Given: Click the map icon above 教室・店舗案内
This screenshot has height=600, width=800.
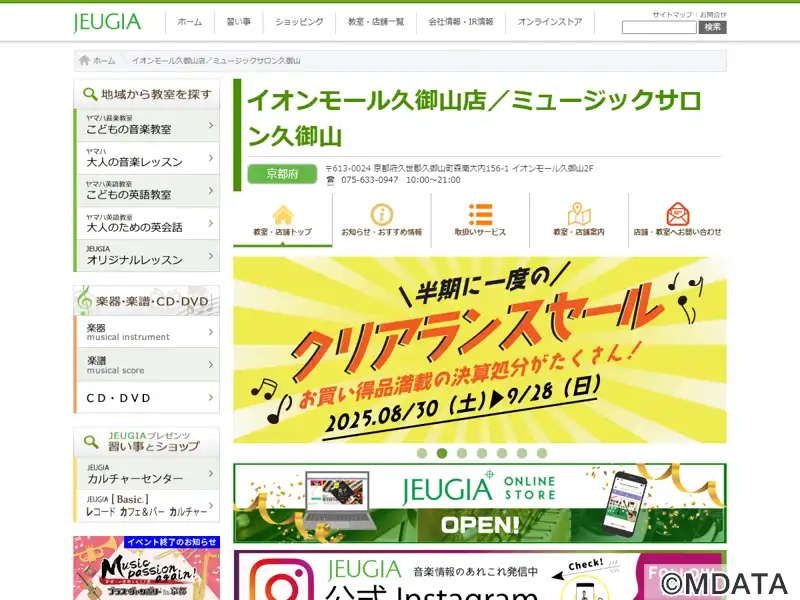Looking at the screenshot, I should [x=579, y=214].
